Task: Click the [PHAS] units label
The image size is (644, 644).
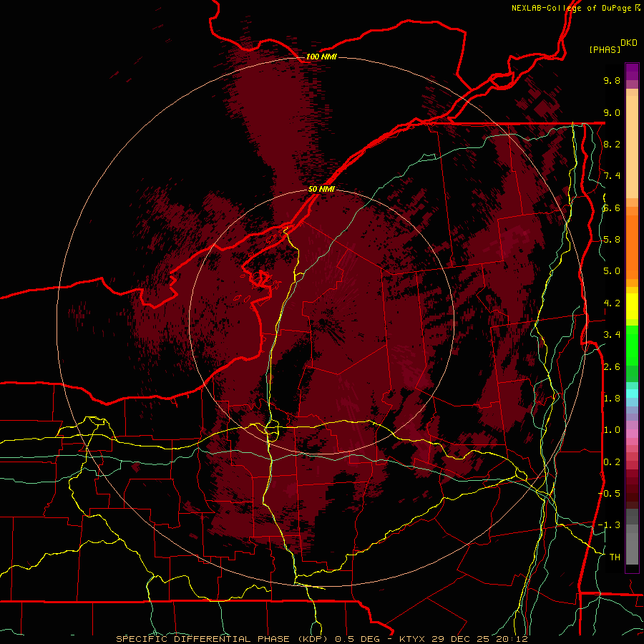Action: pos(605,49)
